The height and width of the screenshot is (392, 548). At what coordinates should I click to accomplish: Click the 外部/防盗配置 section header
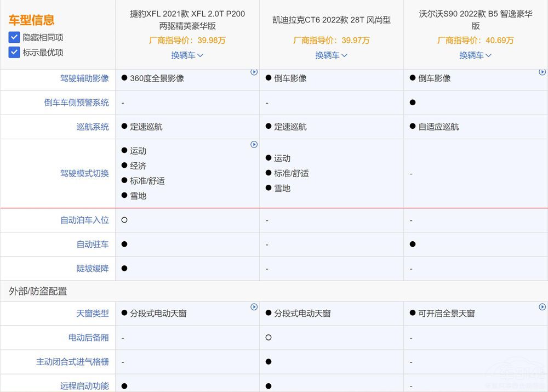[38, 291]
